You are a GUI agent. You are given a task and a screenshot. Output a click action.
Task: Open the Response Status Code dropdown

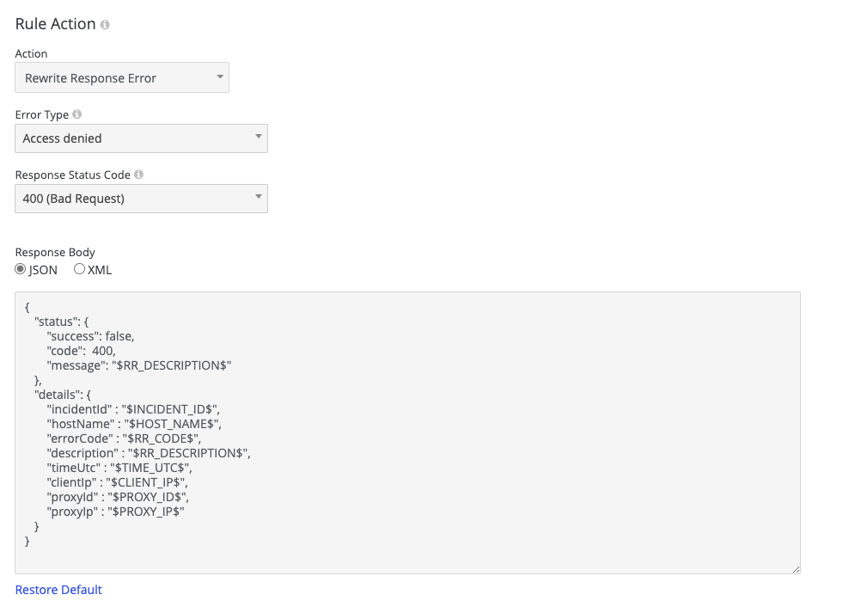tap(141, 198)
